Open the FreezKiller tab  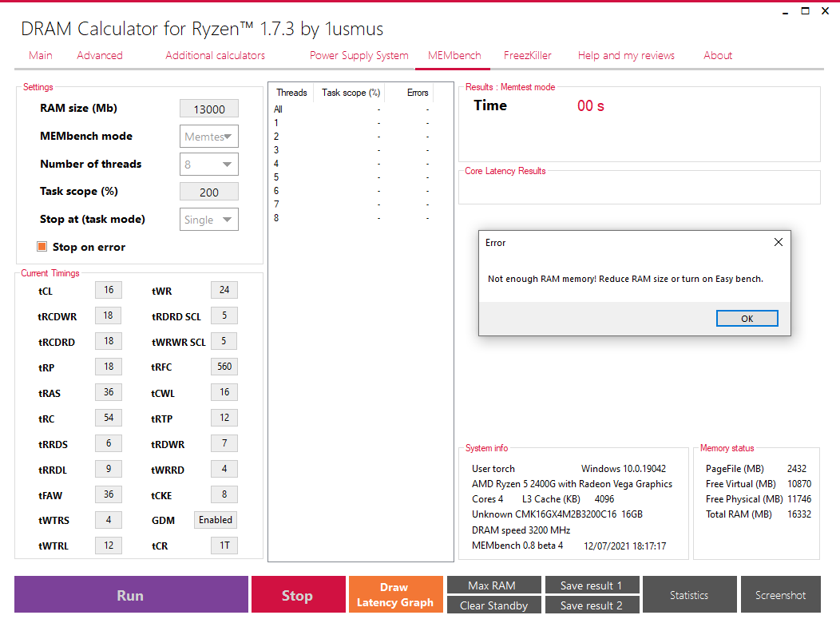pyautogui.click(x=528, y=55)
